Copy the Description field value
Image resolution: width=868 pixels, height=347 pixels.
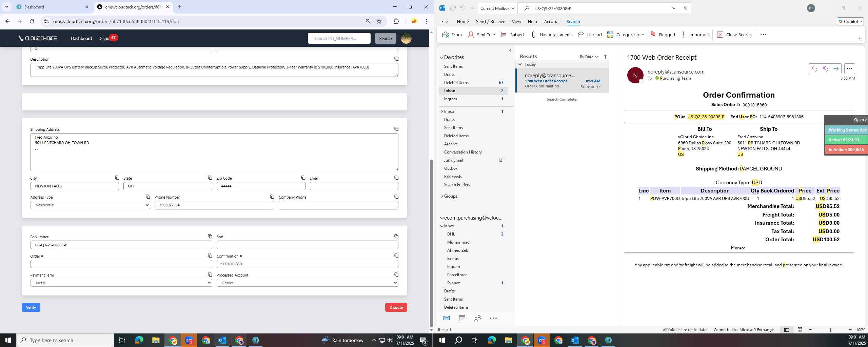tap(396, 59)
